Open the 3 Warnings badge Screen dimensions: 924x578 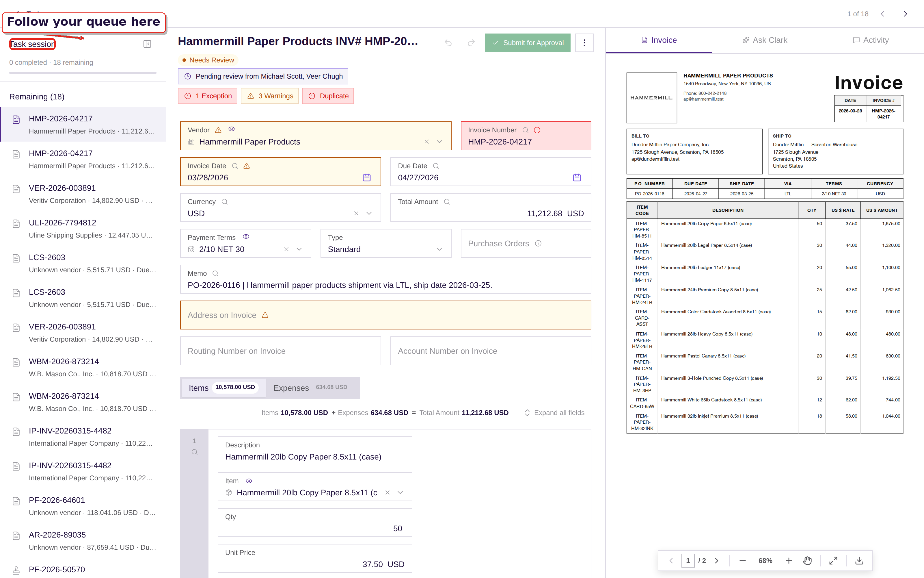coord(270,96)
